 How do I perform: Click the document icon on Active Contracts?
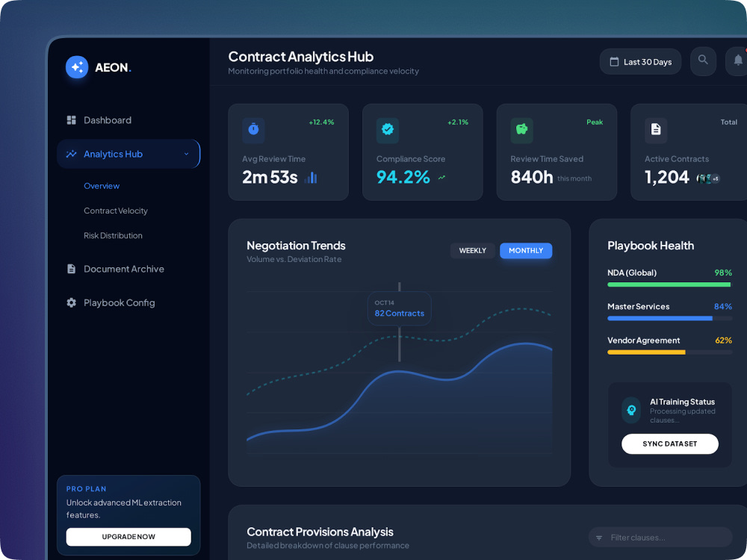(656, 129)
